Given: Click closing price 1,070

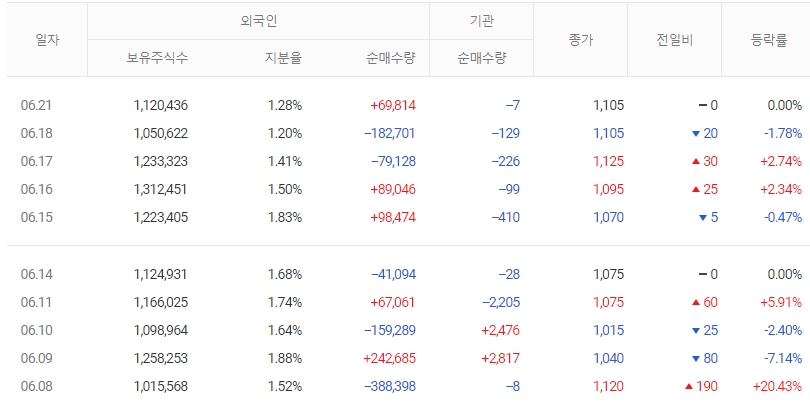Looking at the screenshot, I should [x=609, y=218].
